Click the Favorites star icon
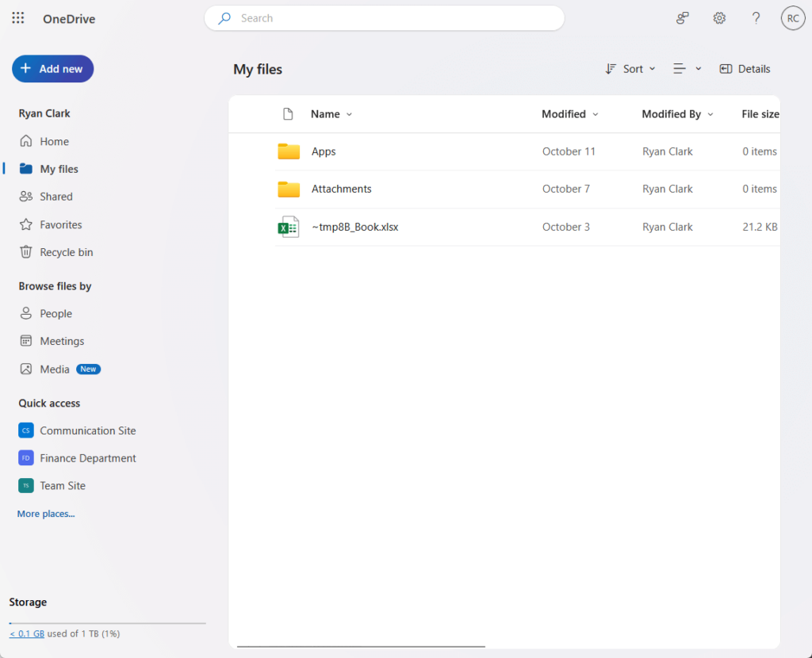This screenshot has width=812, height=658. point(26,224)
